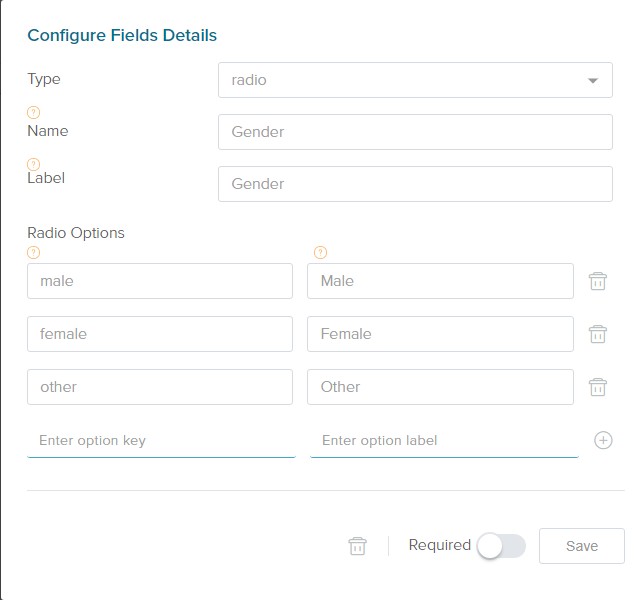Delete the male radio option row
Viewport: 634px width, 600px height.
pos(598,281)
